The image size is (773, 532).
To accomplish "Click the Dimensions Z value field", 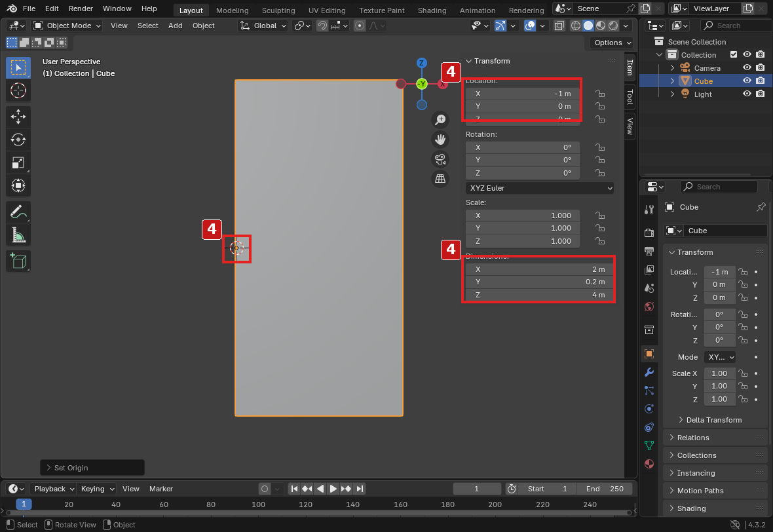I will click(x=540, y=295).
